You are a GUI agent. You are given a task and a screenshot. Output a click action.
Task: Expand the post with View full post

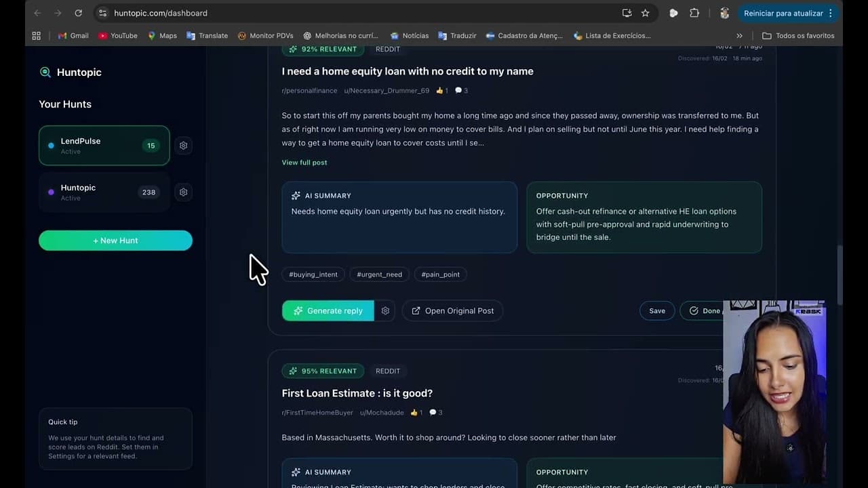(x=304, y=162)
